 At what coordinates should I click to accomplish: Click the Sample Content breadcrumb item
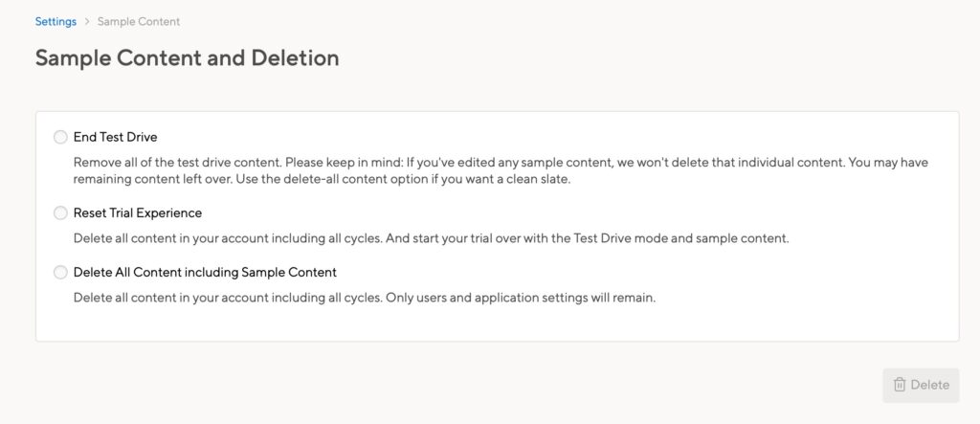click(x=139, y=21)
